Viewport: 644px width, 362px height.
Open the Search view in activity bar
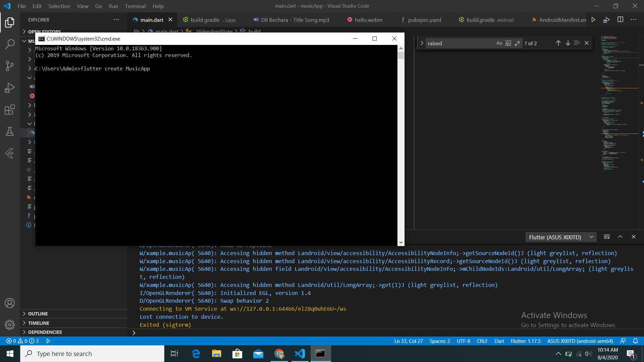[x=10, y=44]
